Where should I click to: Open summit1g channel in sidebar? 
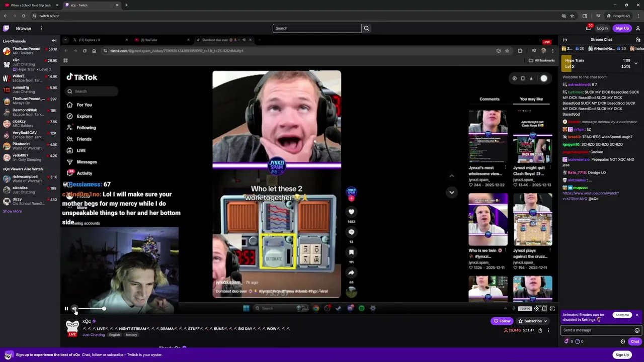click(x=30, y=89)
